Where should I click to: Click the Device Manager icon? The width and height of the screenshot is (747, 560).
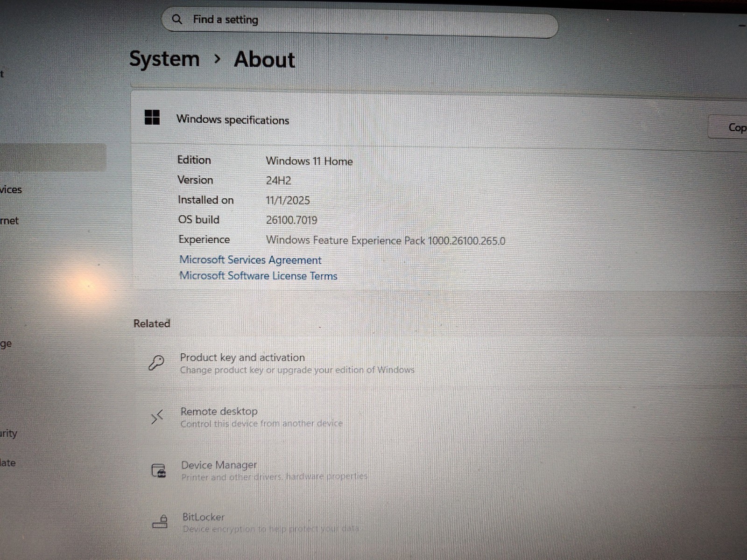[x=159, y=470]
